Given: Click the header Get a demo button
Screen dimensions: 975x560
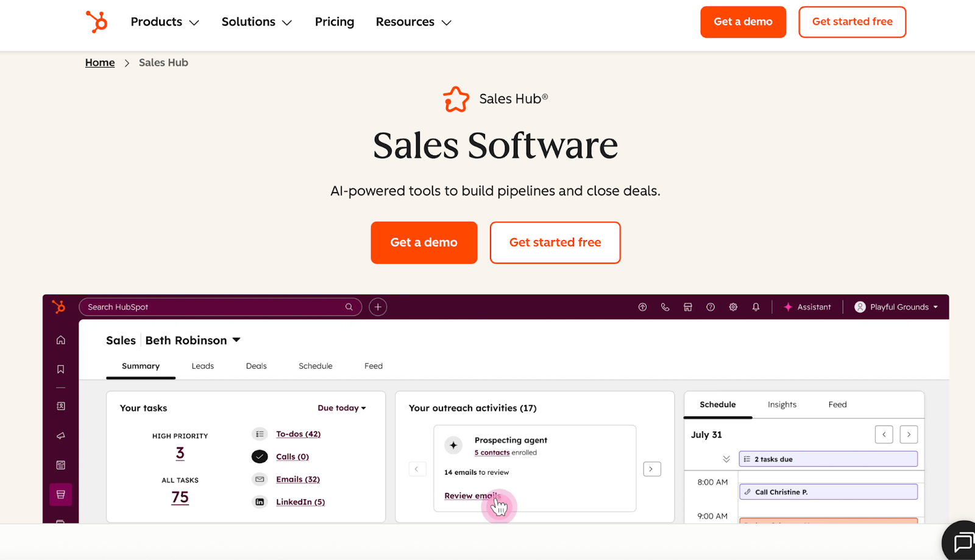Looking at the screenshot, I should 743,22.
